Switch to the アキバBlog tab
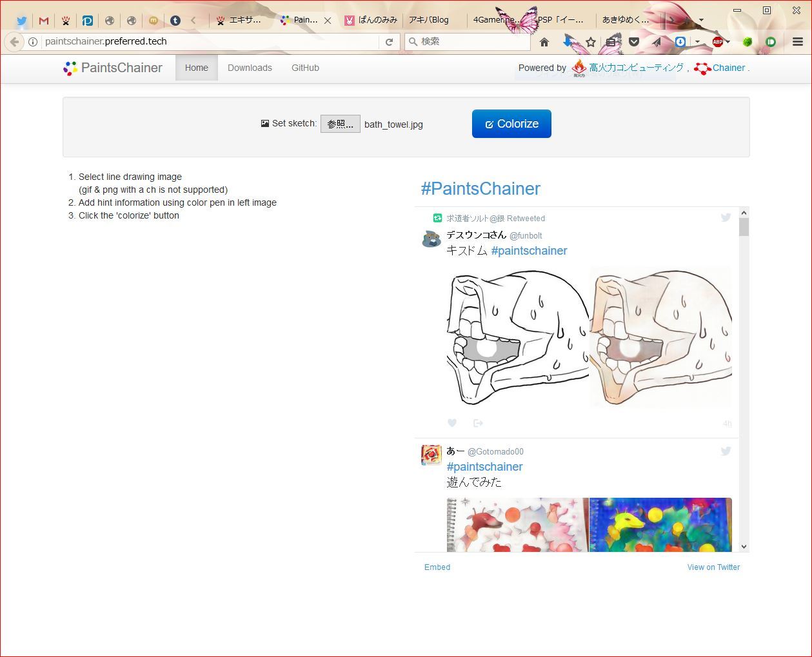This screenshot has height=657, width=812. click(434, 20)
